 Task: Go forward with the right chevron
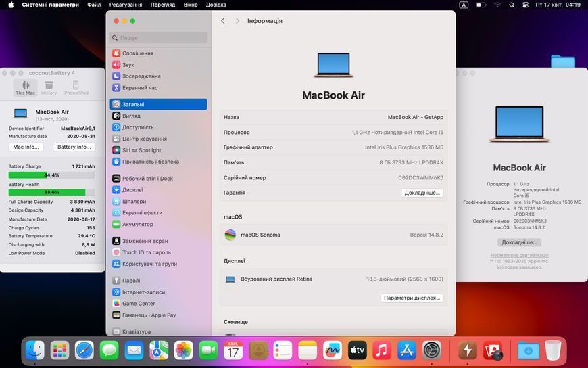(237, 21)
